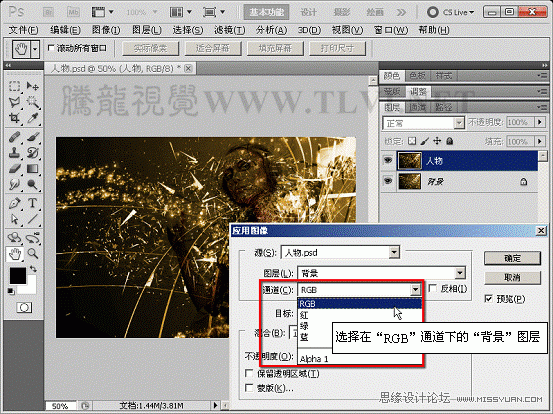Select the Eyedropper tool
The image size is (553, 414).
tap(32, 118)
